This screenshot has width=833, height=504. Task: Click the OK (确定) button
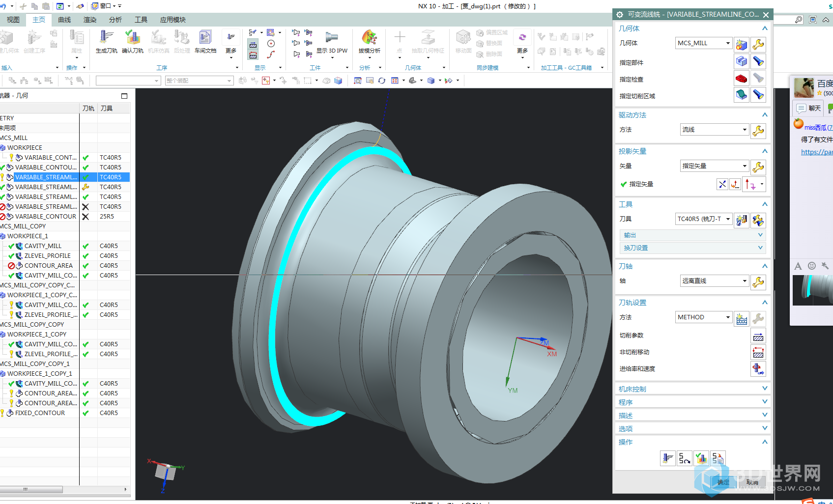(x=723, y=482)
